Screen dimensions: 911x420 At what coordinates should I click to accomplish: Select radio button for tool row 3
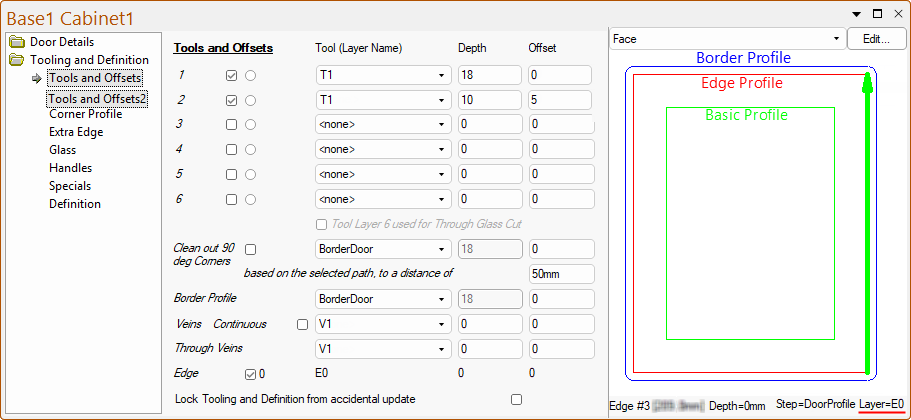250,125
